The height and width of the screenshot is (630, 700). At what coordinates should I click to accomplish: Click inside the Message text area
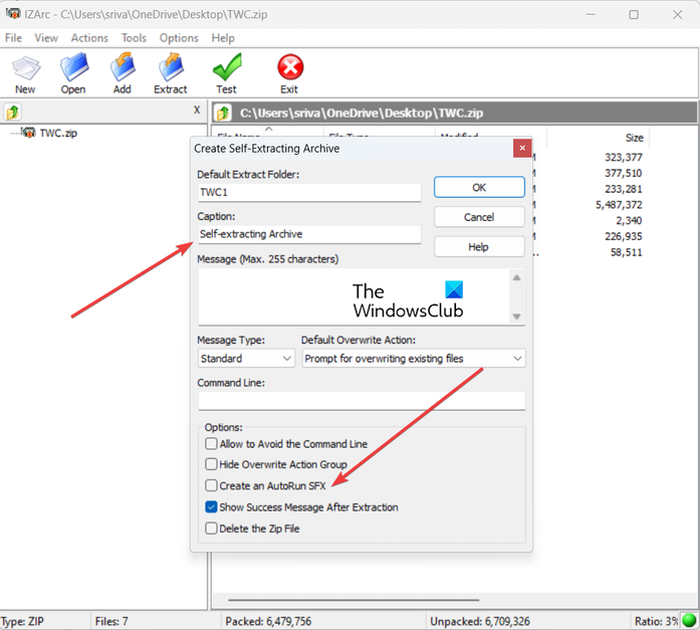point(354,296)
